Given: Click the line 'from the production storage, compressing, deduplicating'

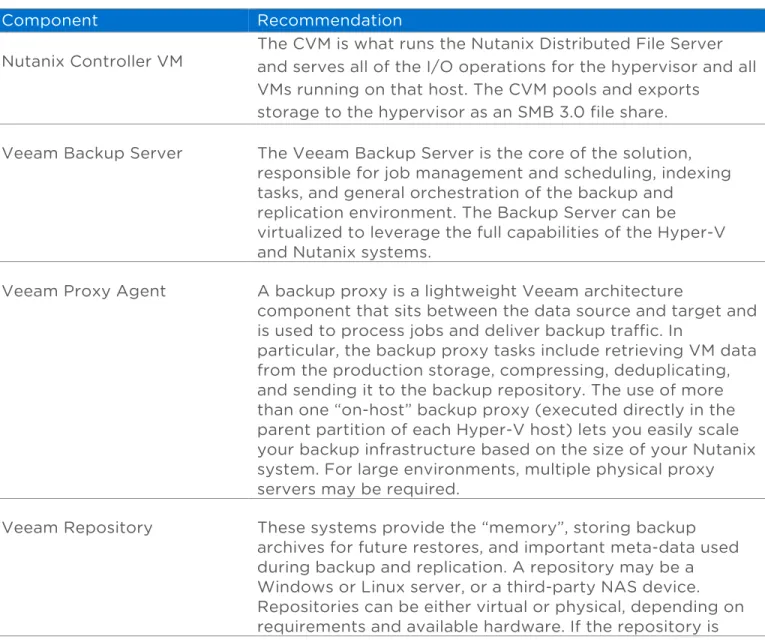Looking at the screenshot, I should point(493,370).
